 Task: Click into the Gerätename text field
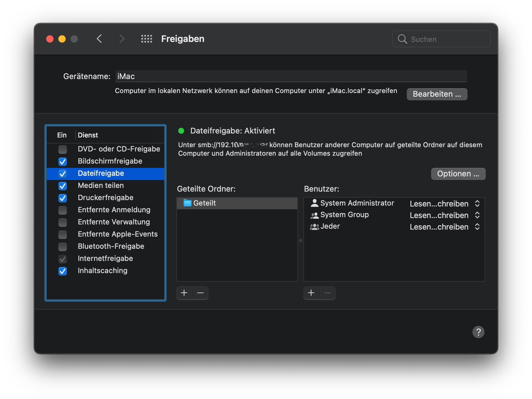pyautogui.click(x=291, y=76)
